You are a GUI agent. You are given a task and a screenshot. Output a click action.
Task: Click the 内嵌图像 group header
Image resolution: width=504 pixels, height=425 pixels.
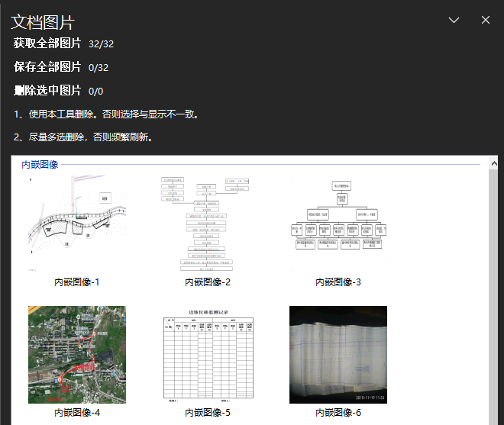(x=40, y=164)
